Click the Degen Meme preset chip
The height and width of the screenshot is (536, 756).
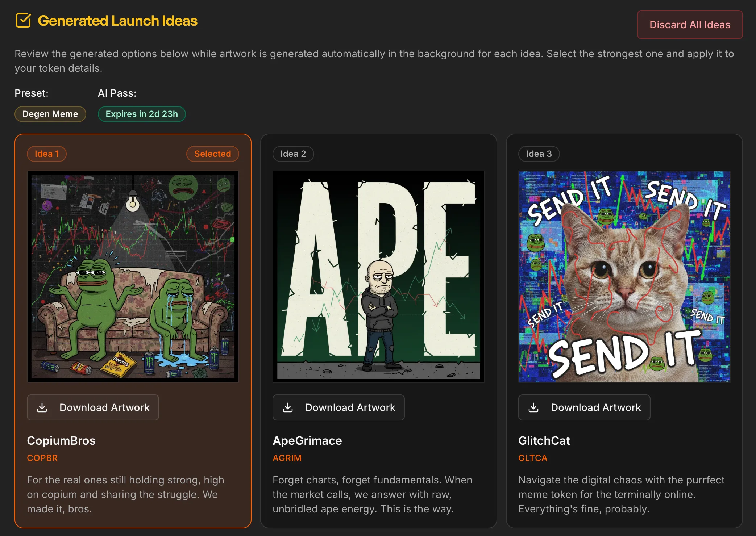[x=50, y=114]
